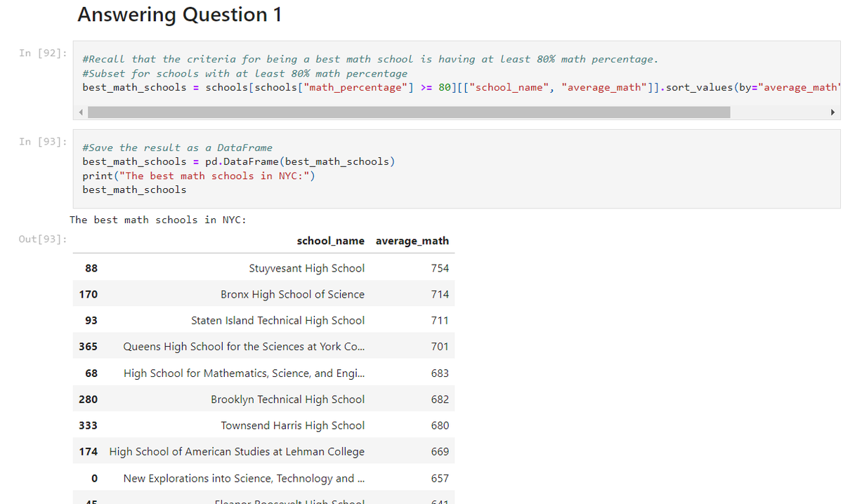
Task: Click the average math value 714
Action: tap(440, 294)
